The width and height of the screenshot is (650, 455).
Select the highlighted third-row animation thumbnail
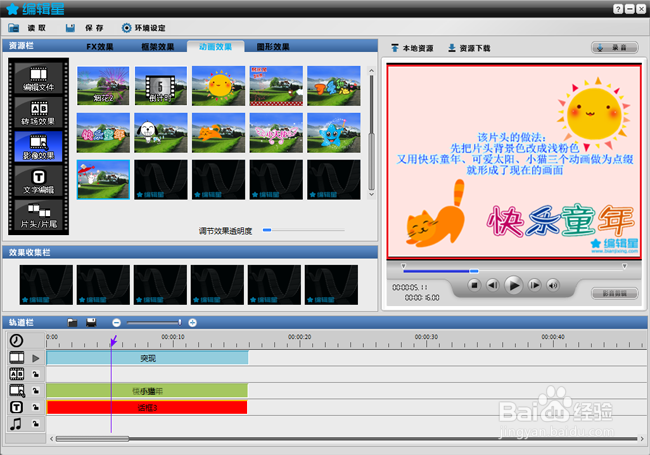103,180
